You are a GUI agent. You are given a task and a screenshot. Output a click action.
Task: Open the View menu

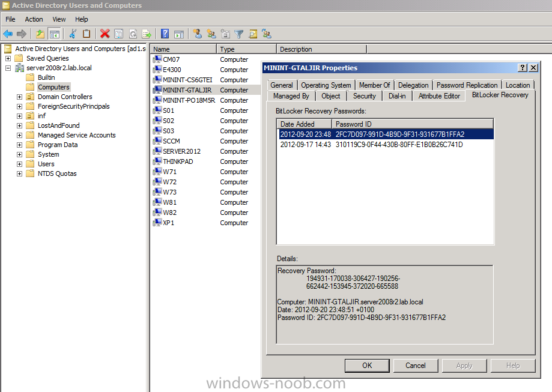point(59,19)
